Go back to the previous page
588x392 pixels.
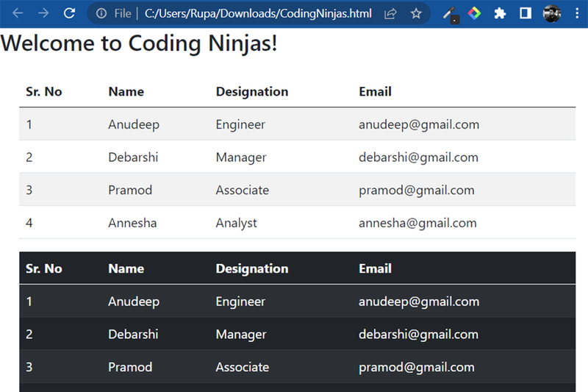pos(18,13)
